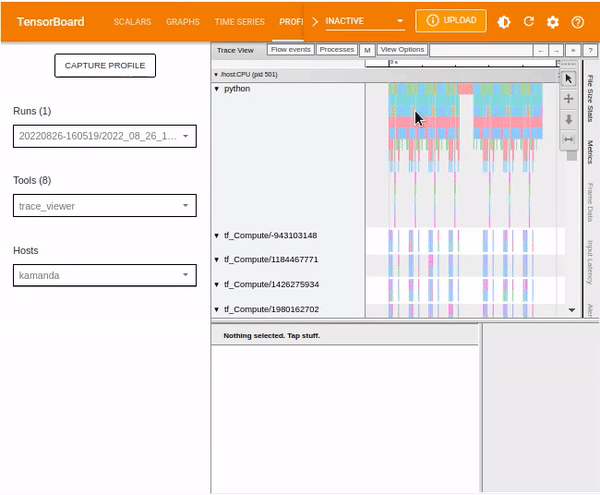Viewport: 600px width, 495px height.
Task: Click the right arrow navigation button
Action: 556,50
